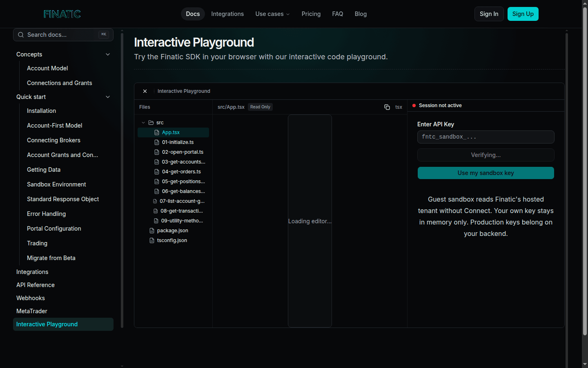Select 05-get-positions file in tree
The image size is (588, 368).
[x=173, y=182]
